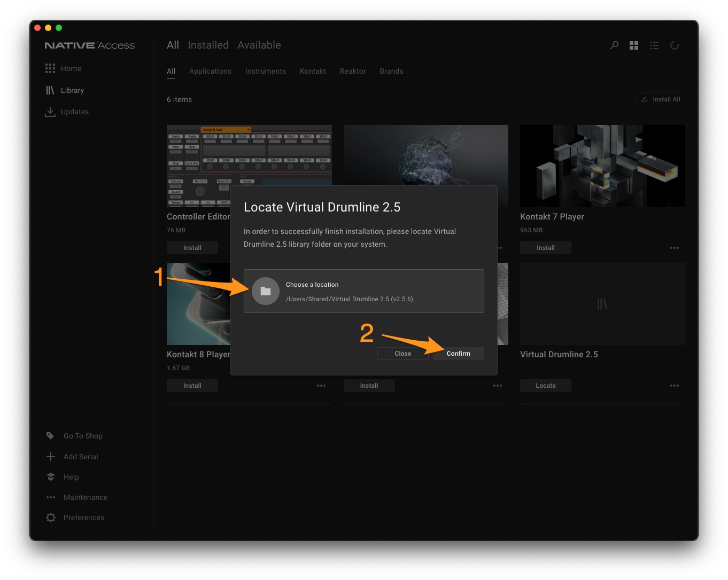This screenshot has width=728, height=580.
Task: Click the Home label in sidebar
Action: point(71,68)
